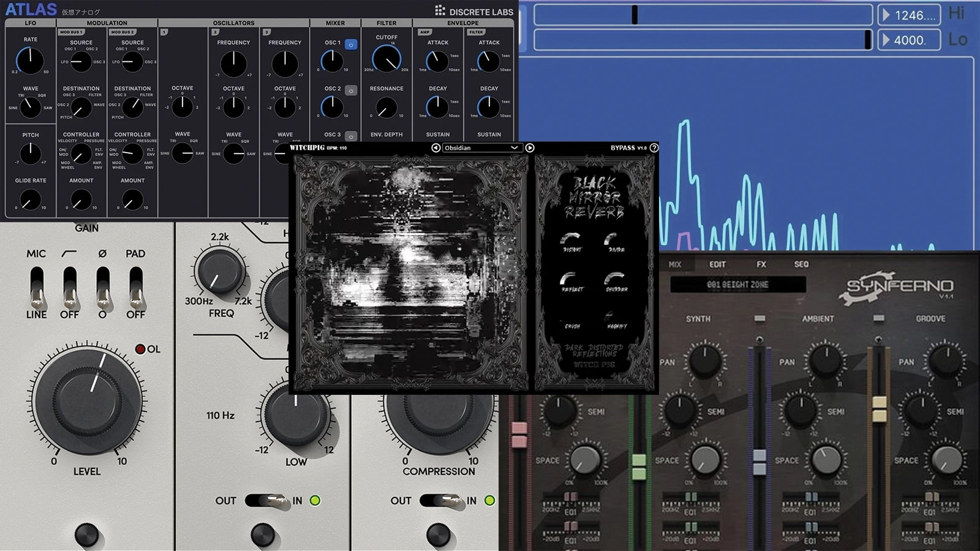Open the FX tab in Synferno
The height and width of the screenshot is (551, 980).
[x=761, y=264]
